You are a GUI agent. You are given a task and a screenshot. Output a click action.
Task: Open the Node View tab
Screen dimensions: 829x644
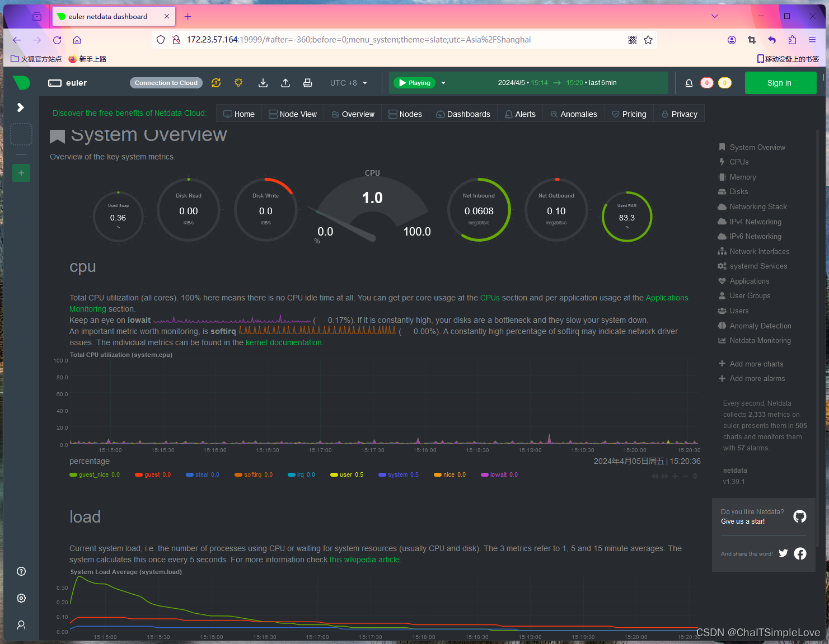[293, 114]
